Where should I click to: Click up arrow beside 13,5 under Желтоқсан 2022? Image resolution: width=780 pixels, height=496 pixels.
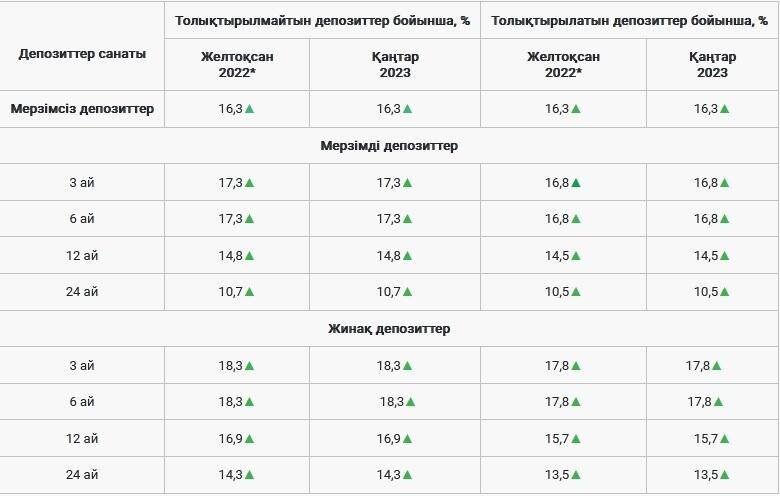tap(576, 474)
